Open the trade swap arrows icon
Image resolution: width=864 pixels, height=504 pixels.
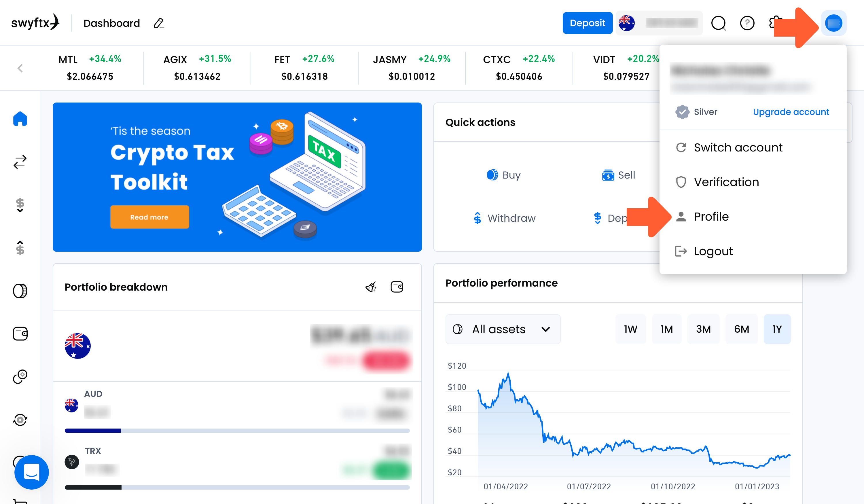point(20,162)
